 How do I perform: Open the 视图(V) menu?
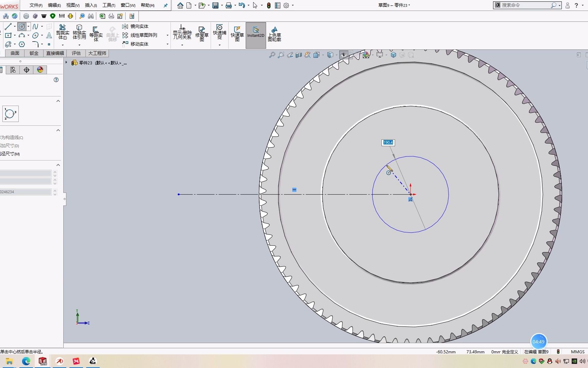[x=73, y=5]
